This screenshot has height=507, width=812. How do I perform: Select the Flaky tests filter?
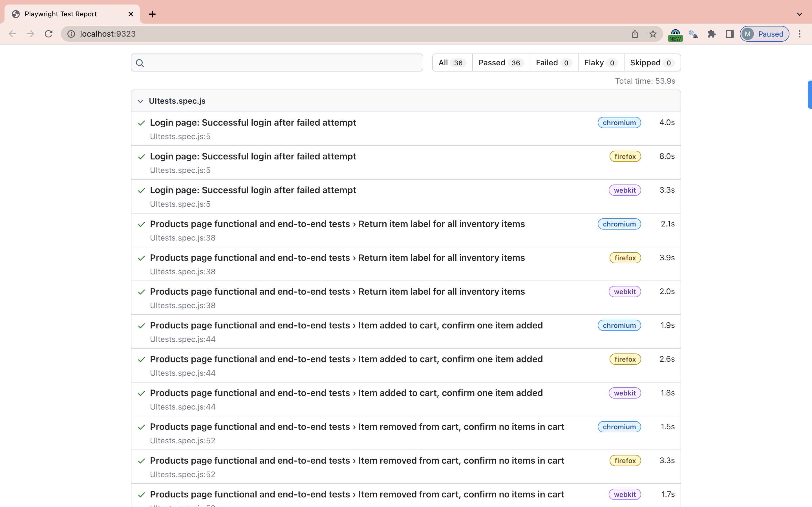coord(601,63)
